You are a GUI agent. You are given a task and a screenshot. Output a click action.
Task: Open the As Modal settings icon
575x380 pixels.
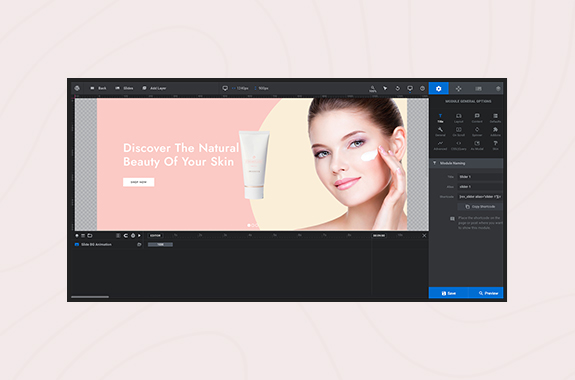[x=477, y=146]
